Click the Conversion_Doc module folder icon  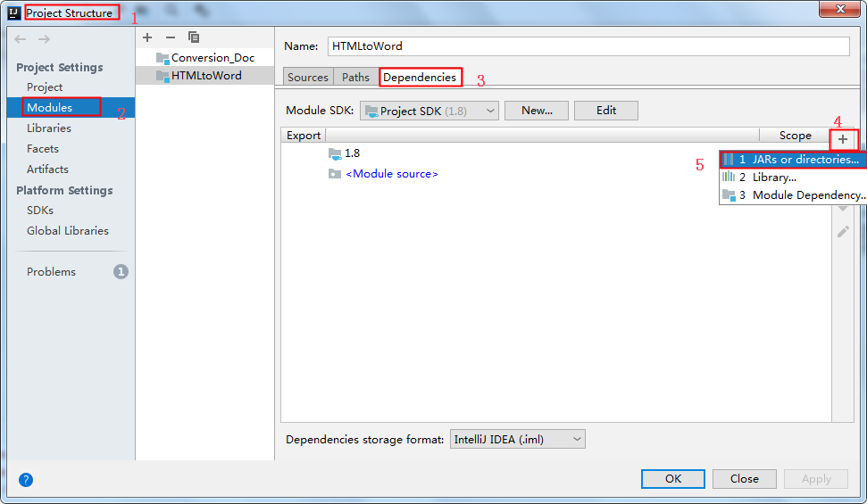coord(163,58)
